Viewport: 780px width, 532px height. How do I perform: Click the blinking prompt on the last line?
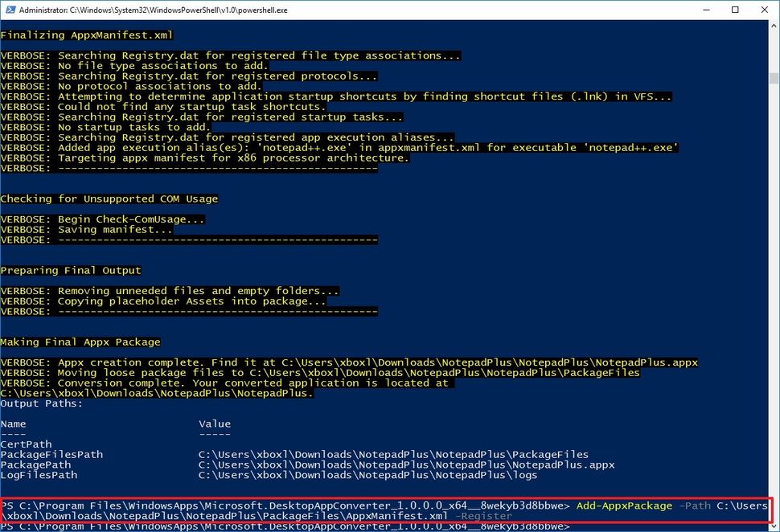(576, 526)
